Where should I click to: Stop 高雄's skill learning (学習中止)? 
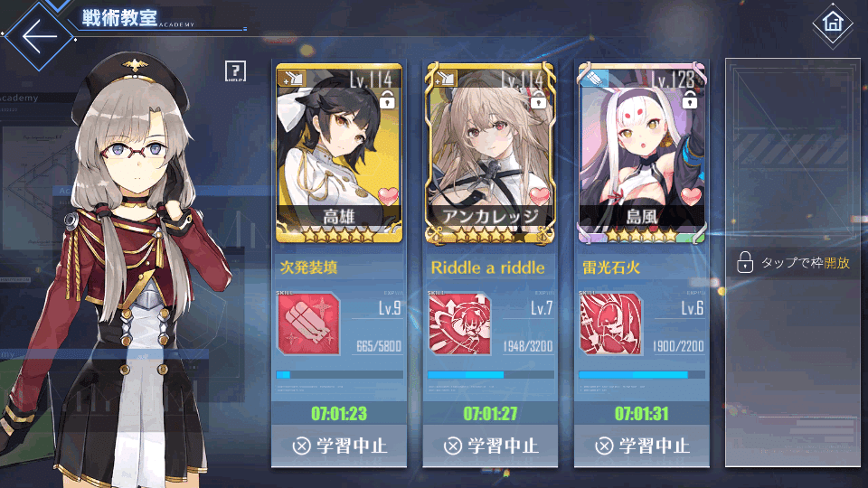tap(339, 446)
